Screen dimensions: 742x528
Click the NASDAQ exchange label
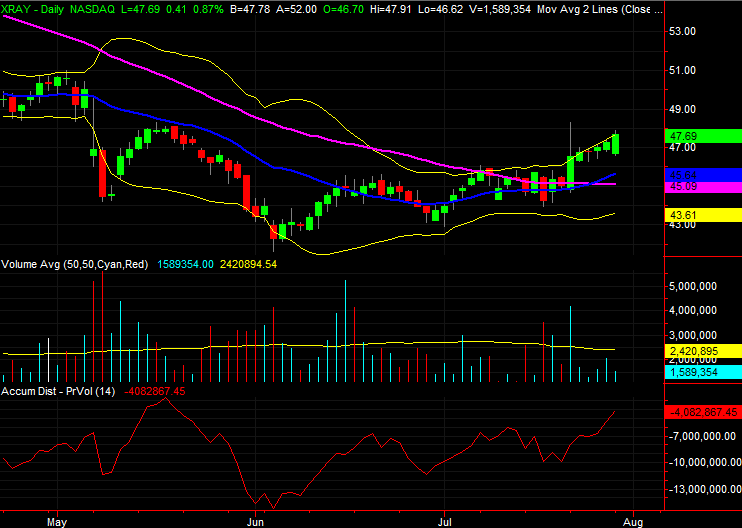92,9
